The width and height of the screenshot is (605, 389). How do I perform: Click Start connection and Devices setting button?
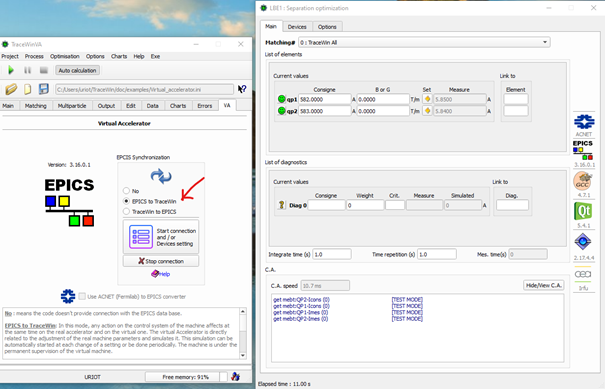(161, 237)
